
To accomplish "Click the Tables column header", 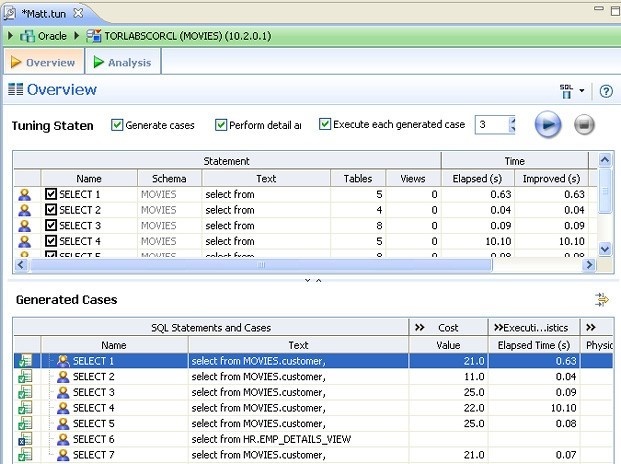I will click(x=358, y=179).
